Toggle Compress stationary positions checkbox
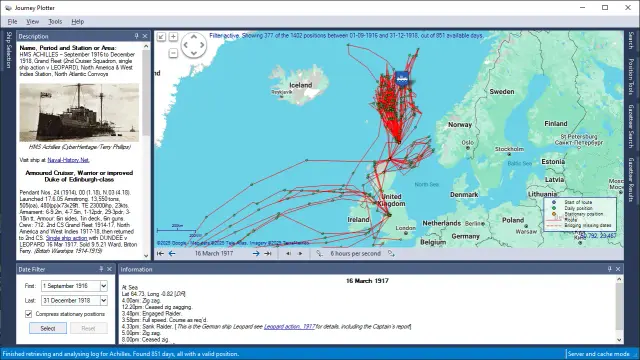 [x=28, y=314]
